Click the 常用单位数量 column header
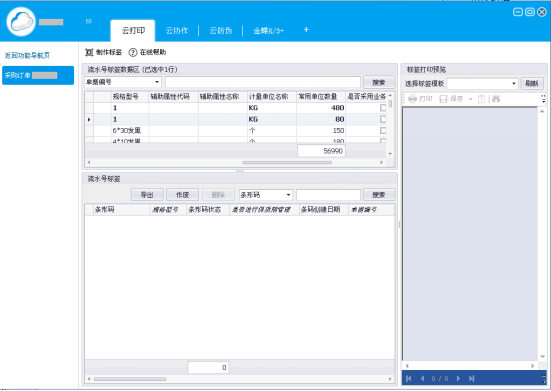Image resolution: width=551 pixels, height=391 pixels. (321, 97)
